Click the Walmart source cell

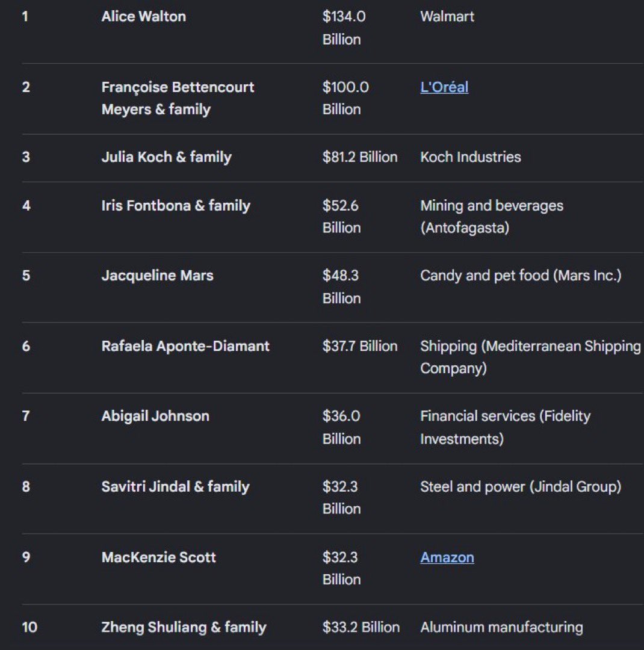447,17
